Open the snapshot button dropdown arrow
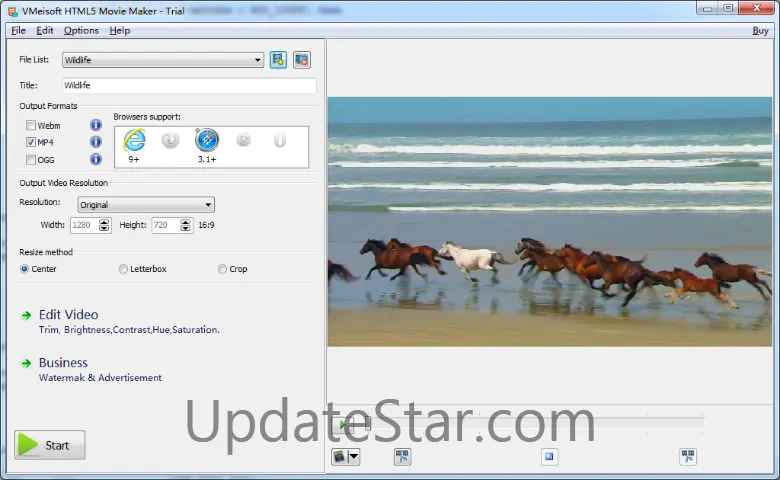Image resolution: width=780 pixels, height=480 pixels. point(354,456)
